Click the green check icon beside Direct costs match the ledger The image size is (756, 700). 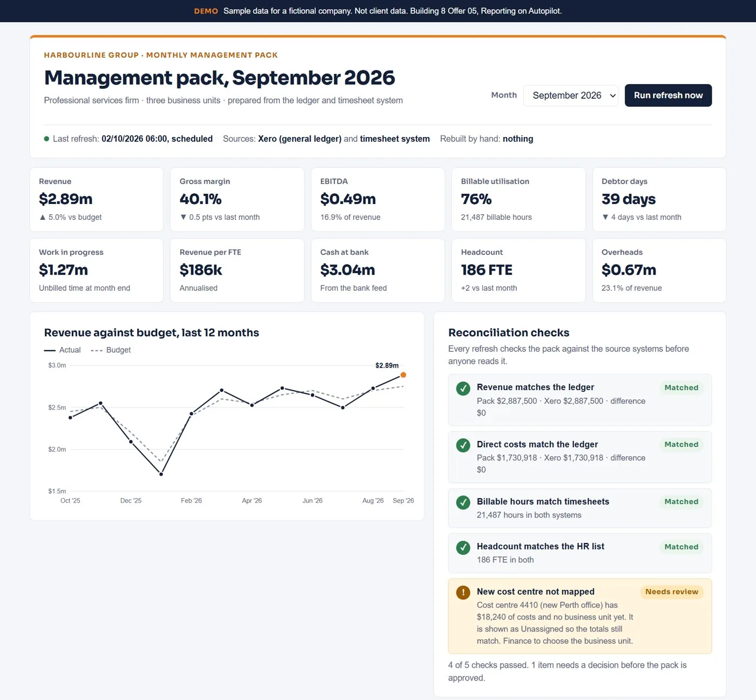(x=463, y=445)
